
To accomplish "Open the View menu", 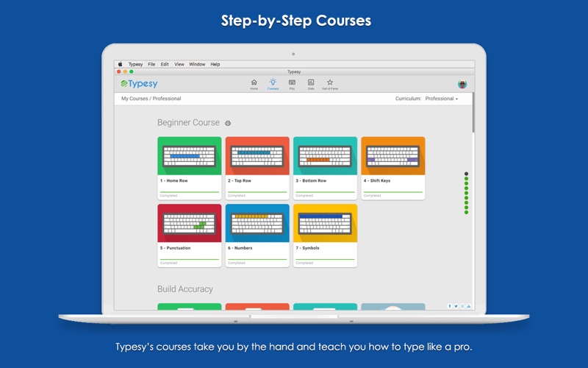I will [x=179, y=64].
